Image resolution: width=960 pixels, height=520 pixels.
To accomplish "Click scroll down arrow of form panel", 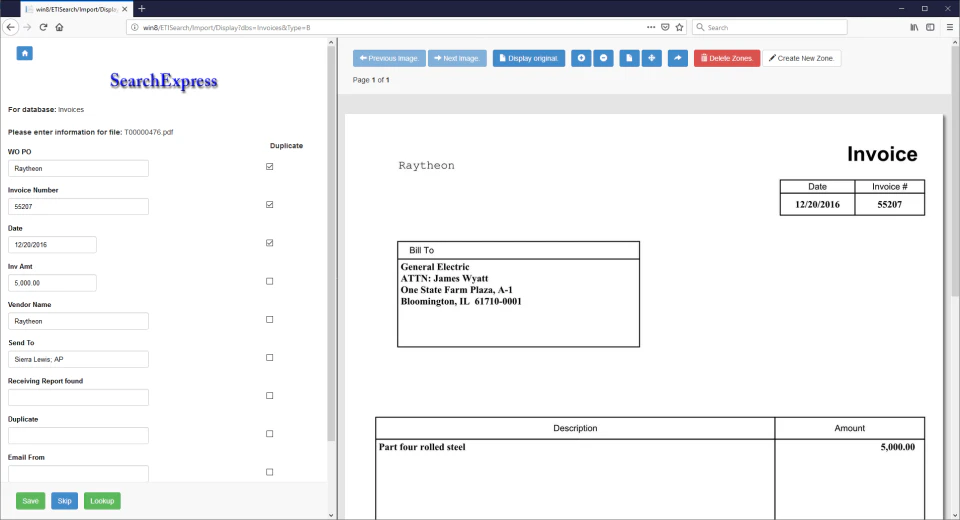I will [331, 515].
